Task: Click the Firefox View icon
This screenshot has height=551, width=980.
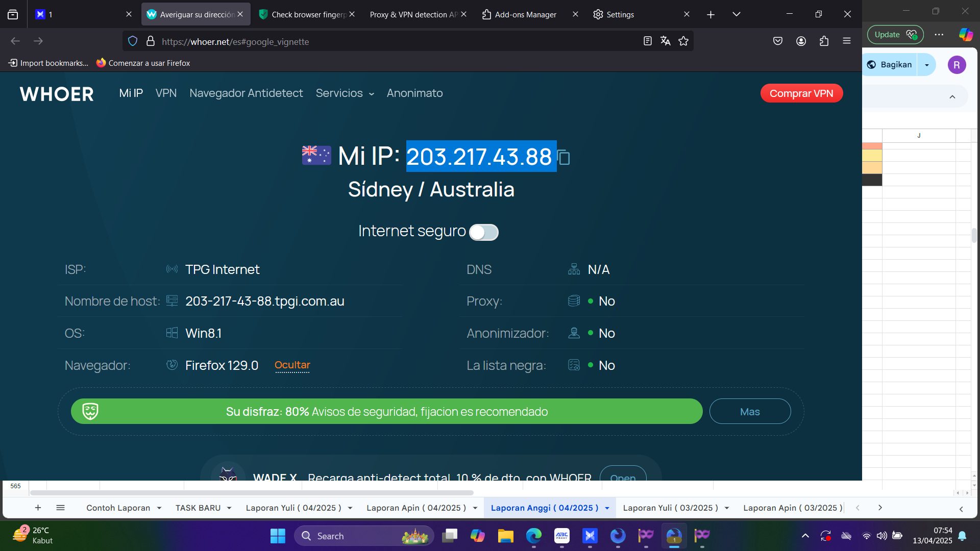Action: pos(13,15)
